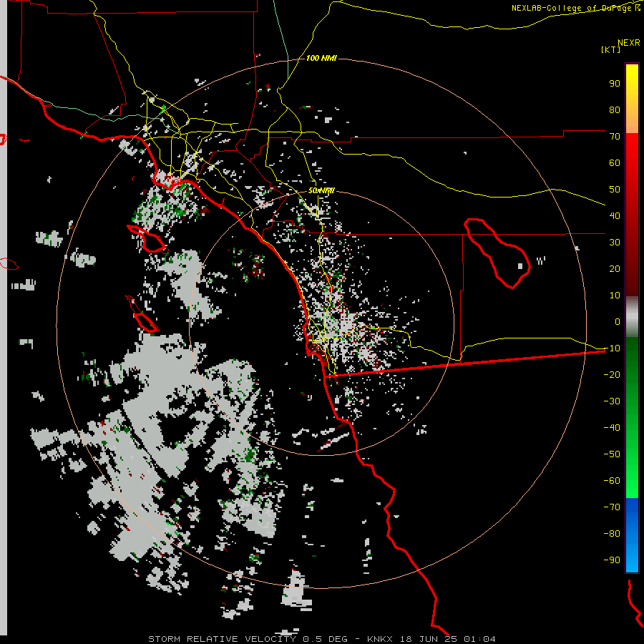This screenshot has height=644, width=644.
Task: Click the STORM RELATIVE VELOCITY caption text
Action: (x=222, y=639)
